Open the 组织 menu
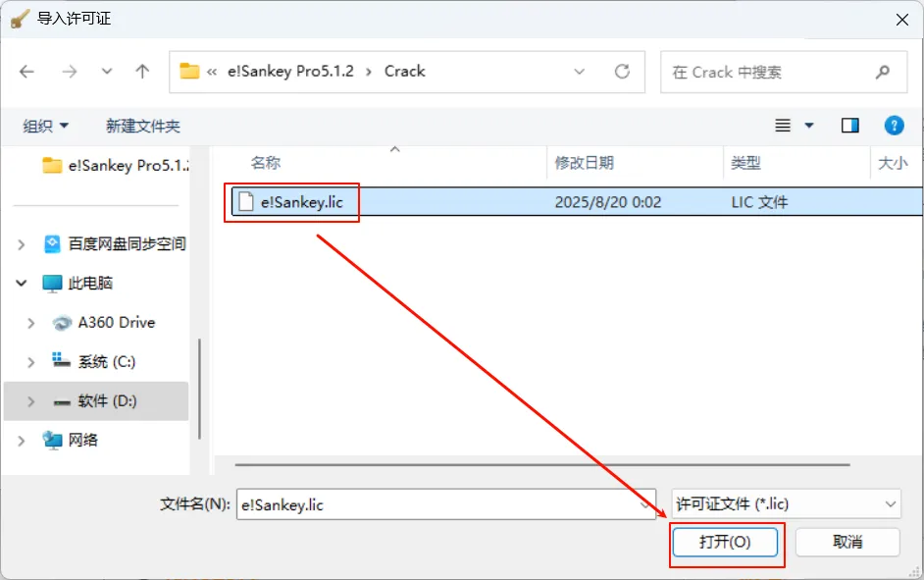 45,126
